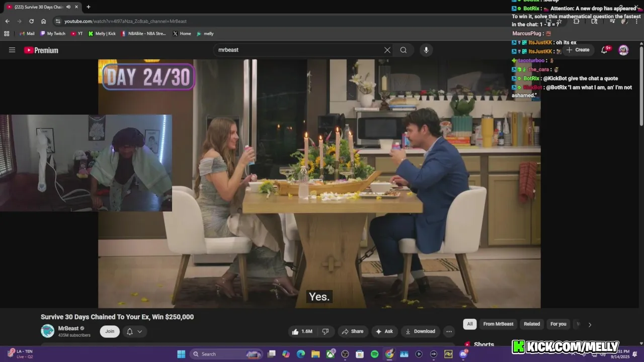
Task: Select the From MrBeast filter chip
Action: pos(498,324)
